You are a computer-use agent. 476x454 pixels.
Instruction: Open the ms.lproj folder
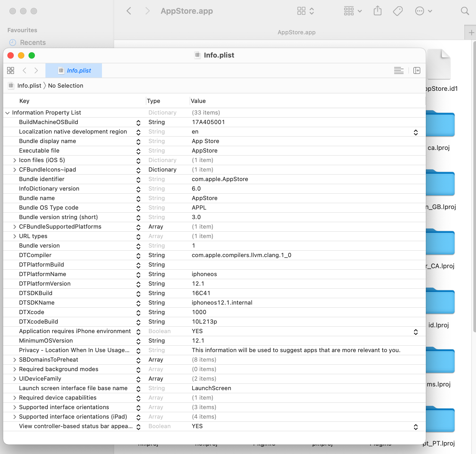(x=440, y=361)
